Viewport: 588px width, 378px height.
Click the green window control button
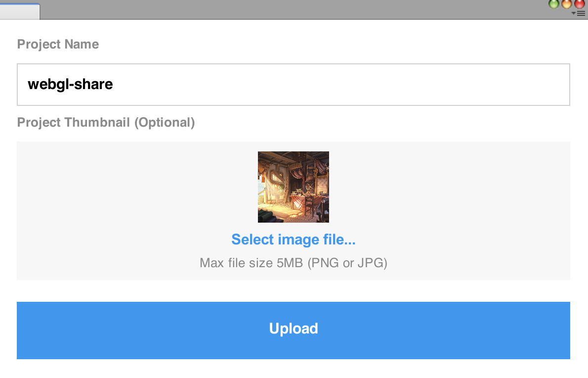554,3
